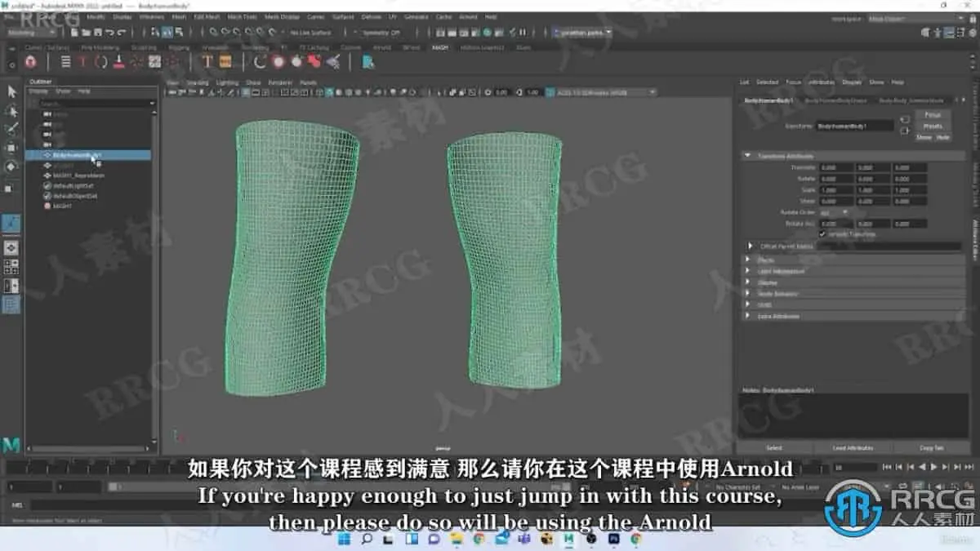Switch to the Poly Modeling shelf tab
980x551 pixels.
click(100, 47)
